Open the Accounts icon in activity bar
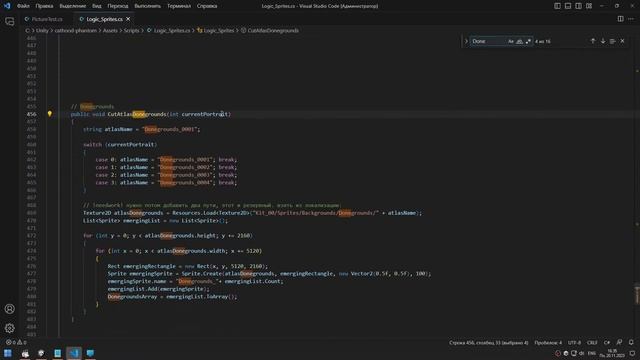The width and height of the screenshot is (640, 360). (10, 309)
